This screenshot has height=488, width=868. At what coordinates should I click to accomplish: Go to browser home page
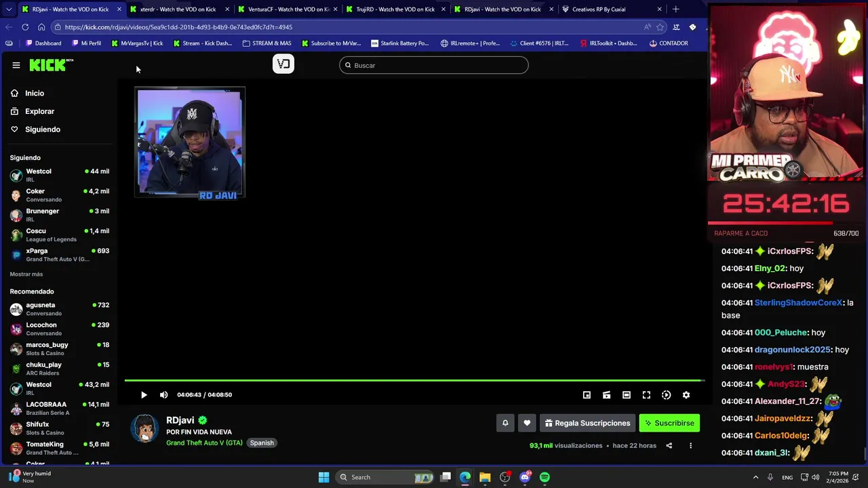pos(41,27)
